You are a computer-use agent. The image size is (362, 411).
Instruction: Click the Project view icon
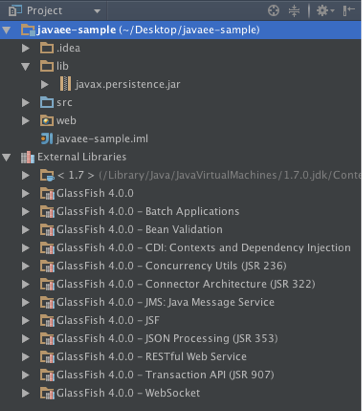coord(15,11)
